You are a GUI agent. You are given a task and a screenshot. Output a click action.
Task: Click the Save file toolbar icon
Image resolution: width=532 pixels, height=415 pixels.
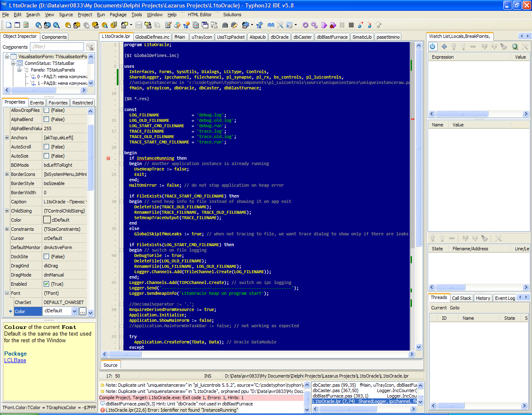(x=139, y=25)
